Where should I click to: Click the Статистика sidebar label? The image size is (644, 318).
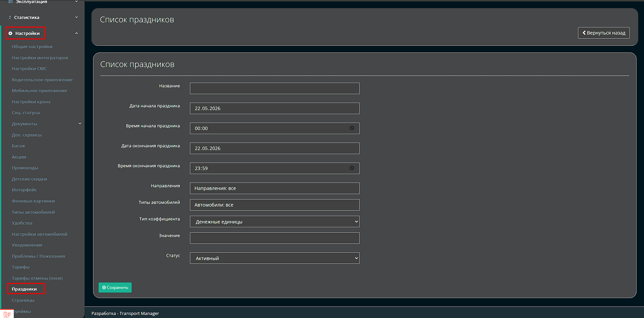point(27,17)
